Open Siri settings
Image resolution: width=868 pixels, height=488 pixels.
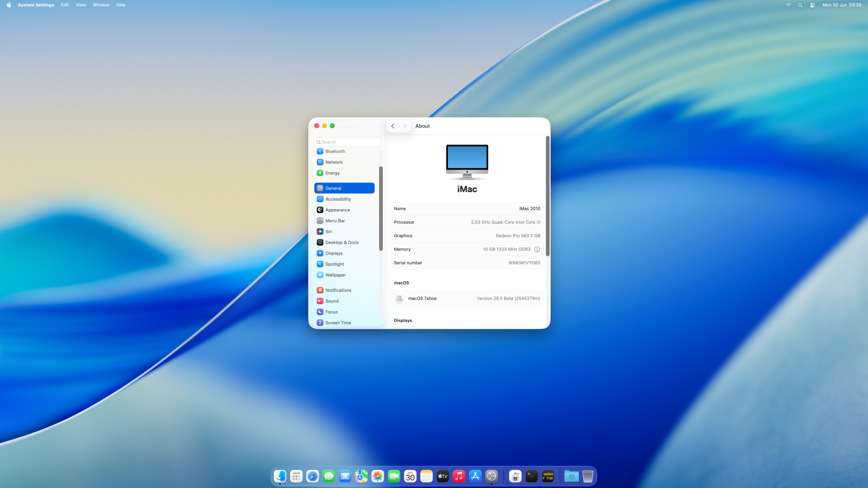[329, 232]
